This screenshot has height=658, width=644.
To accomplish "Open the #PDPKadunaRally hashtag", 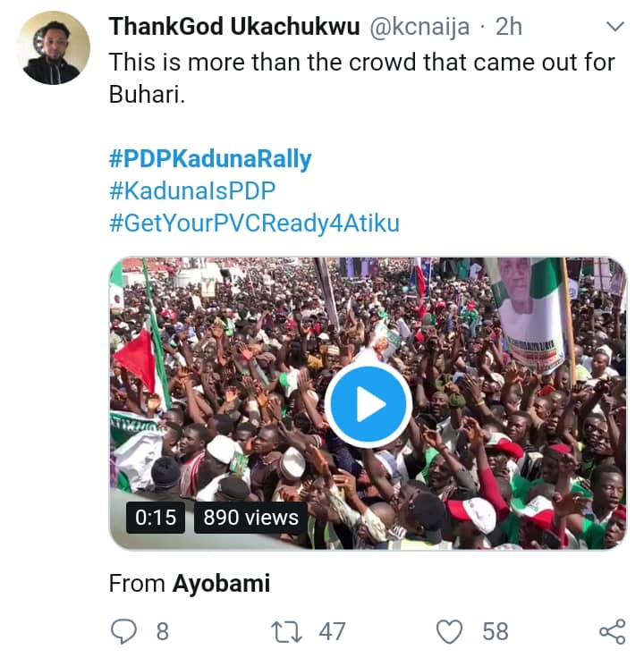I will click(210, 160).
